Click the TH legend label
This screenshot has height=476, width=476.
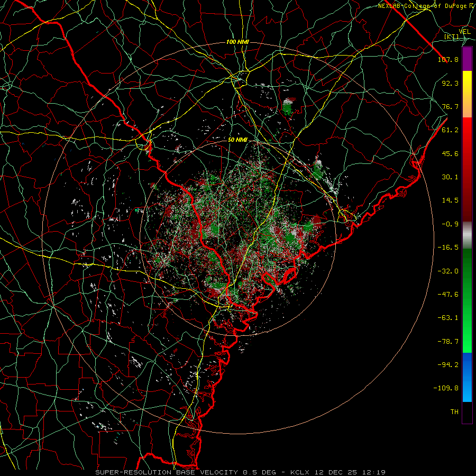coord(454,412)
